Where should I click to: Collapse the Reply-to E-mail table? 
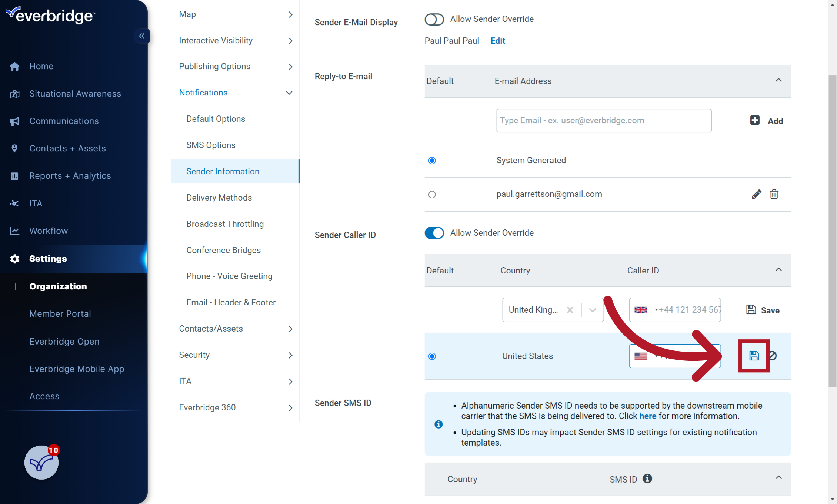coord(778,80)
